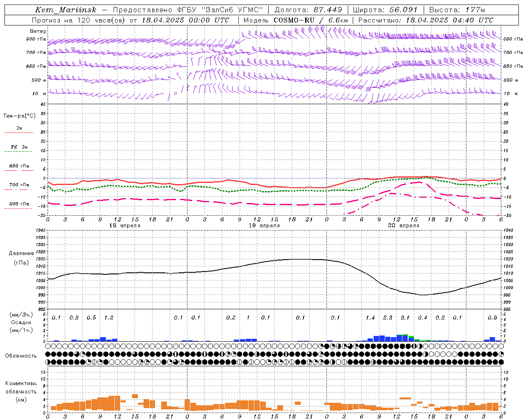
Task: Click the 700 гПа temperature legend entry
Action: pyautogui.click(x=19, y=185)
